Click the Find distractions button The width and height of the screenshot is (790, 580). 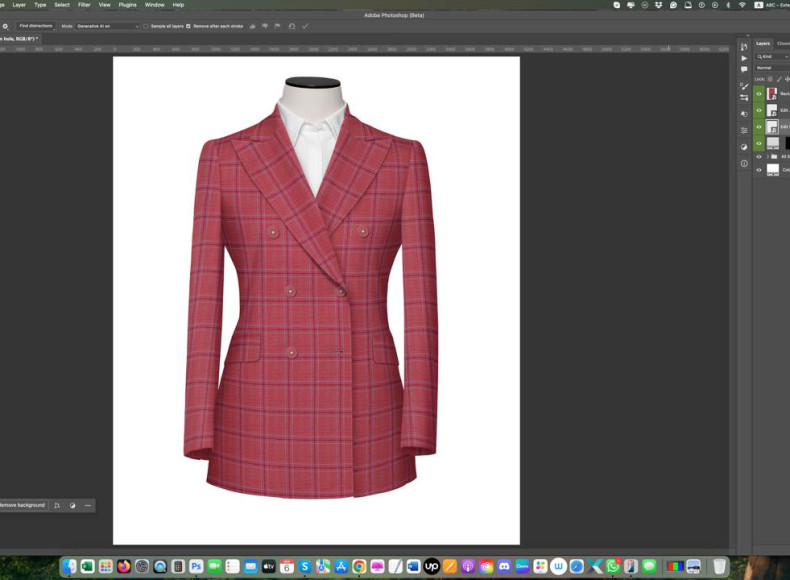(x=36, y=26)
